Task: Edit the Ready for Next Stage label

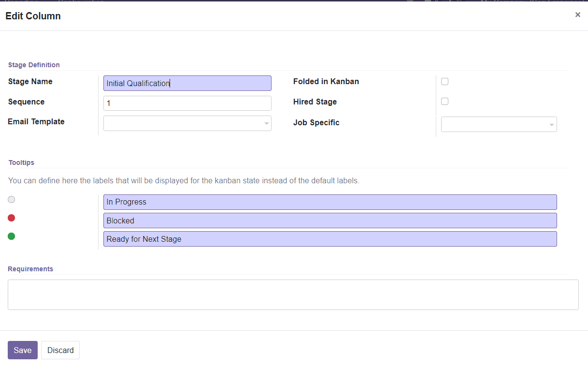Action: (x=330, y=238)
